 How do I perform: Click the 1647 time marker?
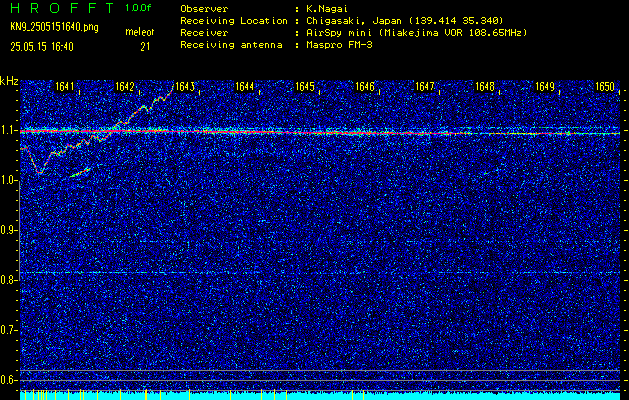(424, 87)
